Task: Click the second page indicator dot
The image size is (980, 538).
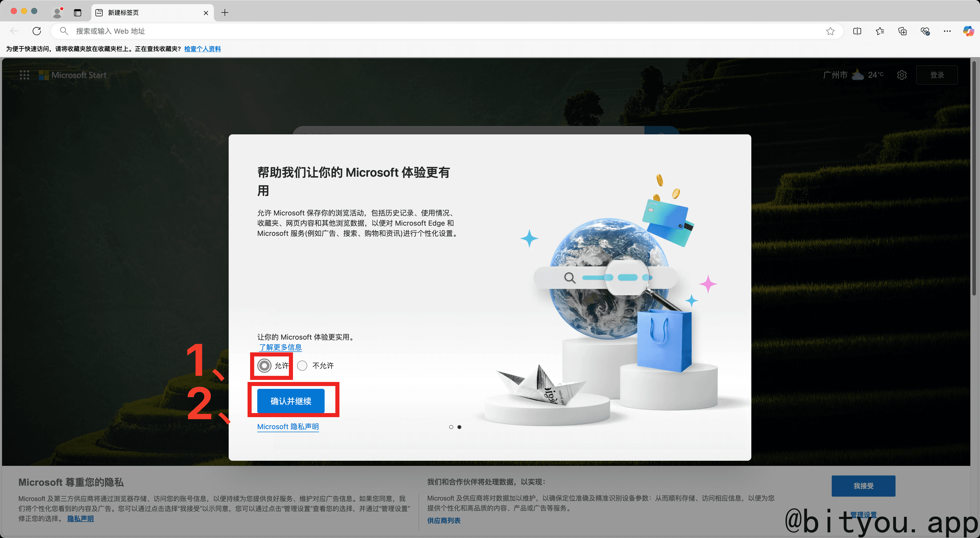Action: click(460, 427)
